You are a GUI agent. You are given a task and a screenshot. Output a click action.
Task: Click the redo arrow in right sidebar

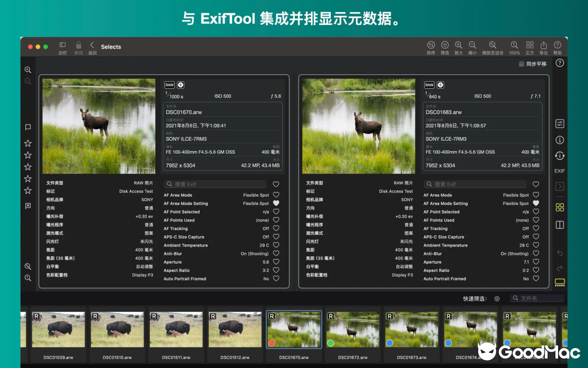(x=560, y=268)
